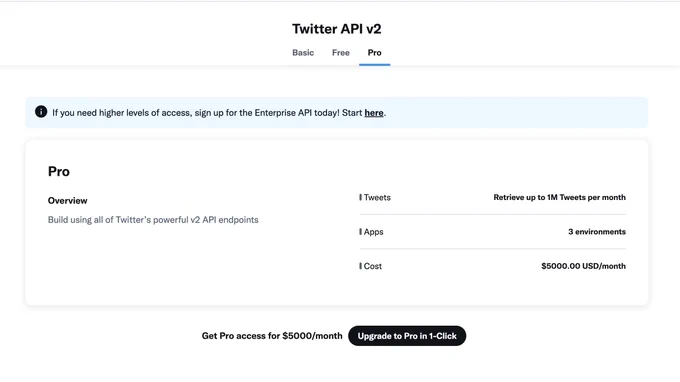Click the Apps row label
The width and height of the screenshot is (680, 382).
(x=373, y=232)
